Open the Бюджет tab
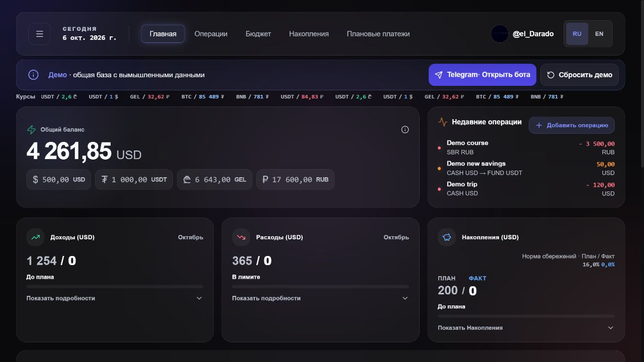This screenshot has height=362, width=644. (x=258, y=34)
